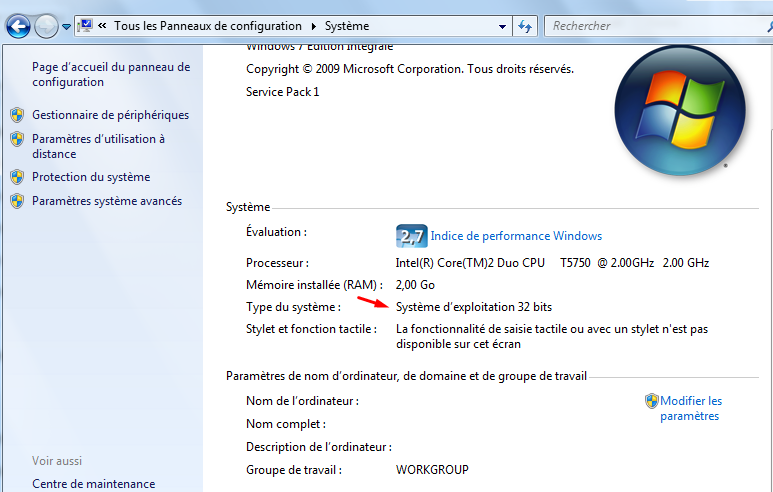Click the 'Type du système :' label
Viewport: 773px width, 492px height.
(x=293, y=307)
